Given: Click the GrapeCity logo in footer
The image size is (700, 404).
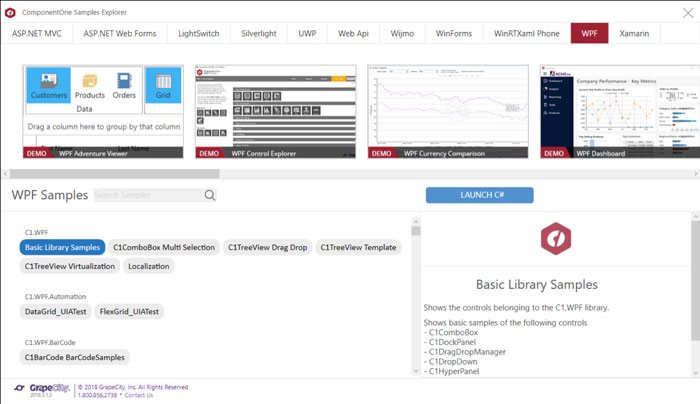Looking at the screenshot, I should point(42,389).
